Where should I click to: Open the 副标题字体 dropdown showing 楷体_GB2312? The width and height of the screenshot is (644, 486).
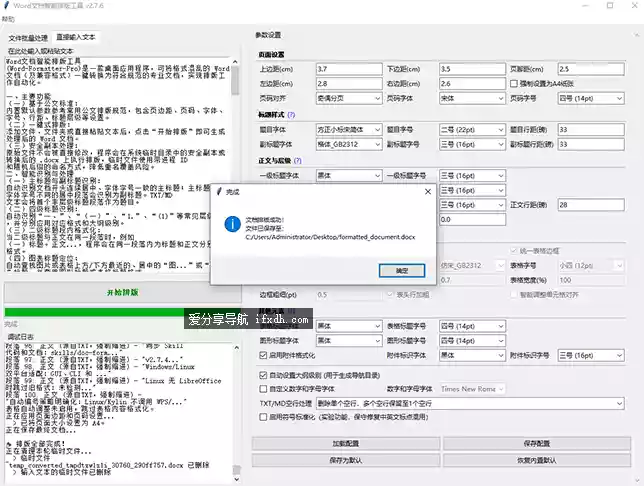(349, 144)
